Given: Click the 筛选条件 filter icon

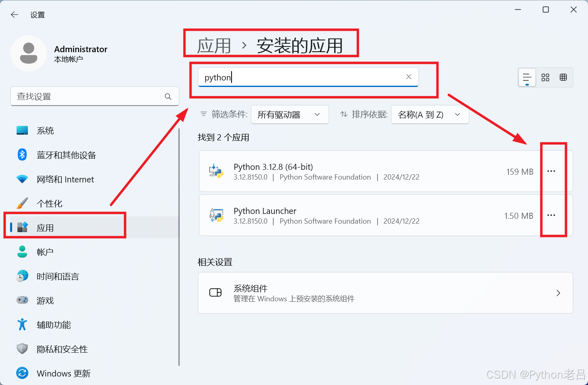Looking at the screenshot, I should coord(204,114).
